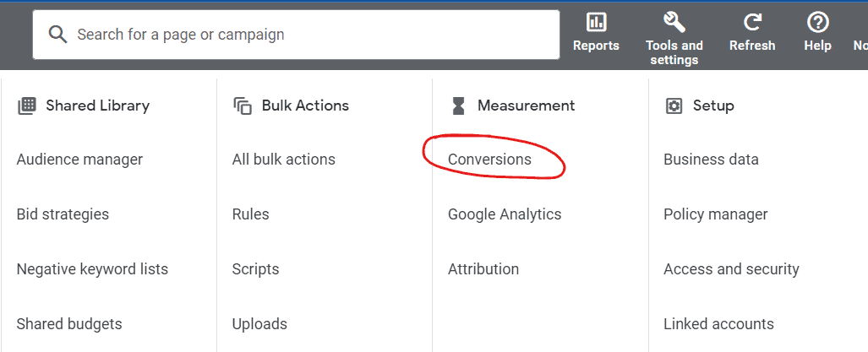The width and height of the screenshot is (868, 352).
Task: Open Negative keyword lists
Action: [x=92, y=269]
